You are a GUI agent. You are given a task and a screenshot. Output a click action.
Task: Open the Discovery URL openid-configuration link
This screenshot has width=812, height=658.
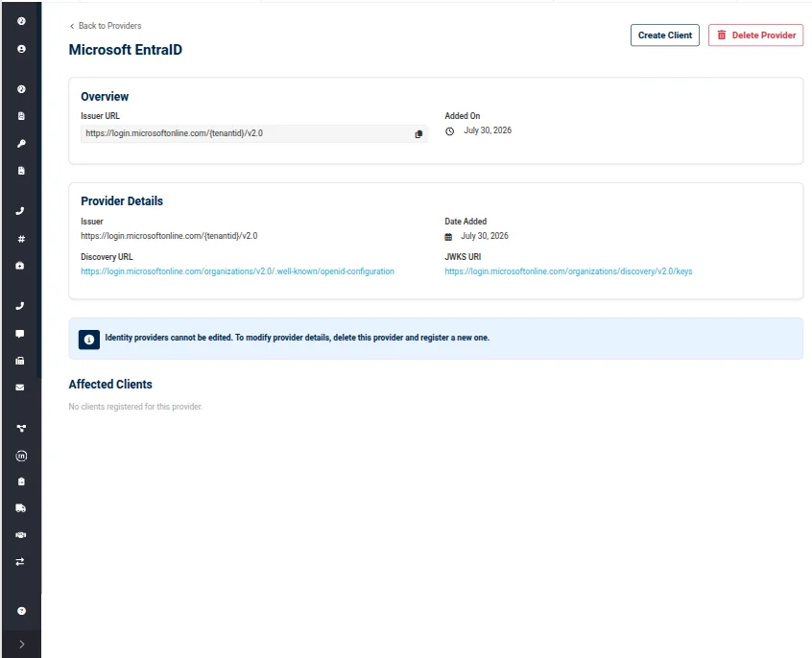click(x=237, y=271)
